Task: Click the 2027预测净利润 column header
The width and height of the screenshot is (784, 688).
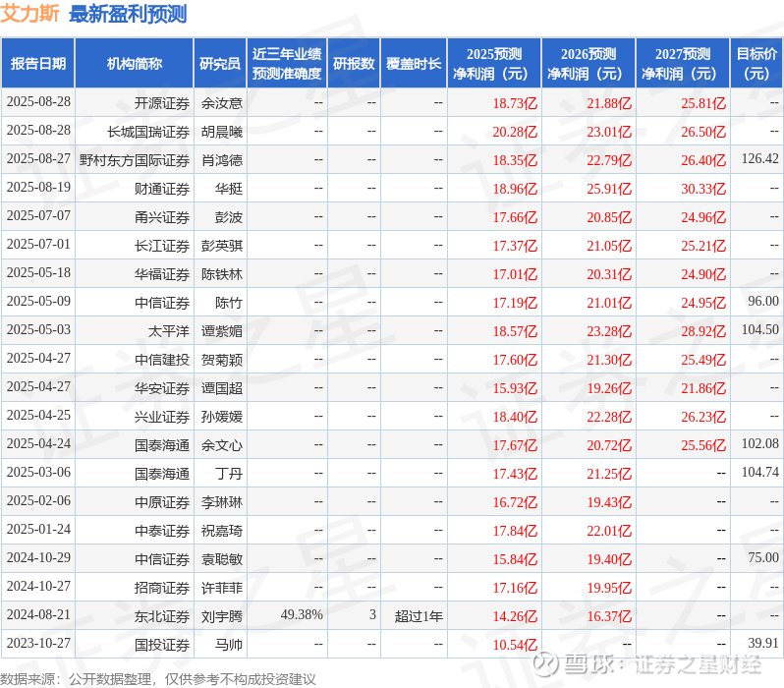Action: click(x=683, y=64)
